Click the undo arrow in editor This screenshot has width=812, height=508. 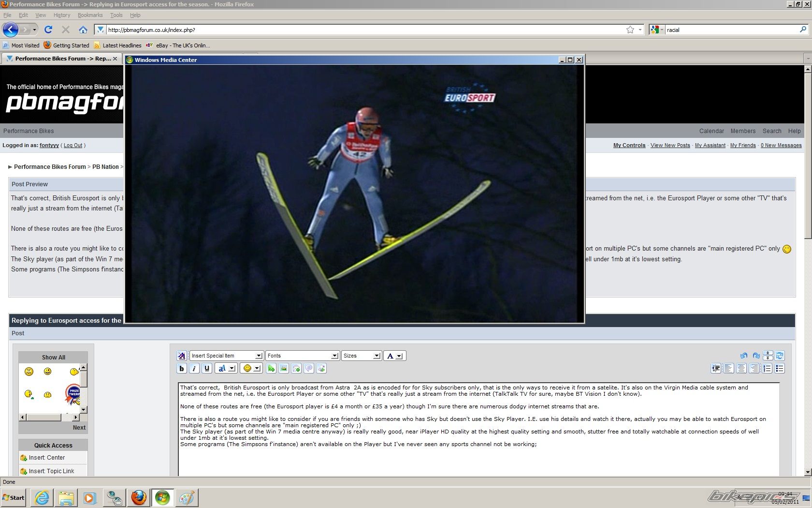click(x=744, y=356)
